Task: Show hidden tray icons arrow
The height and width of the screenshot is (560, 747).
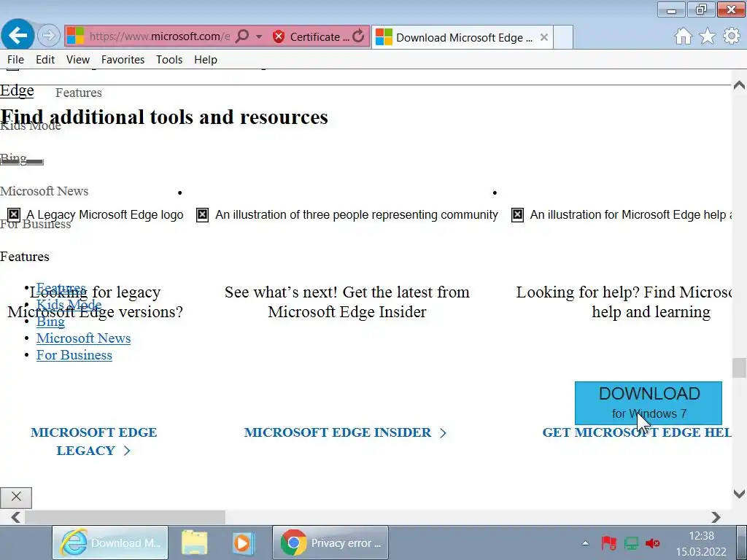Action: pos(586,543)
